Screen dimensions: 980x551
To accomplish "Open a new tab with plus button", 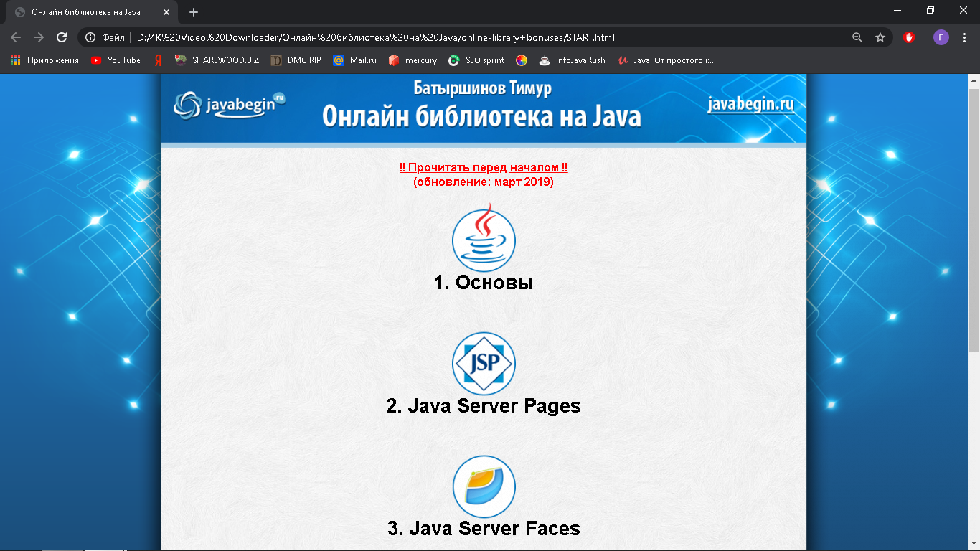I will [193, 12].
